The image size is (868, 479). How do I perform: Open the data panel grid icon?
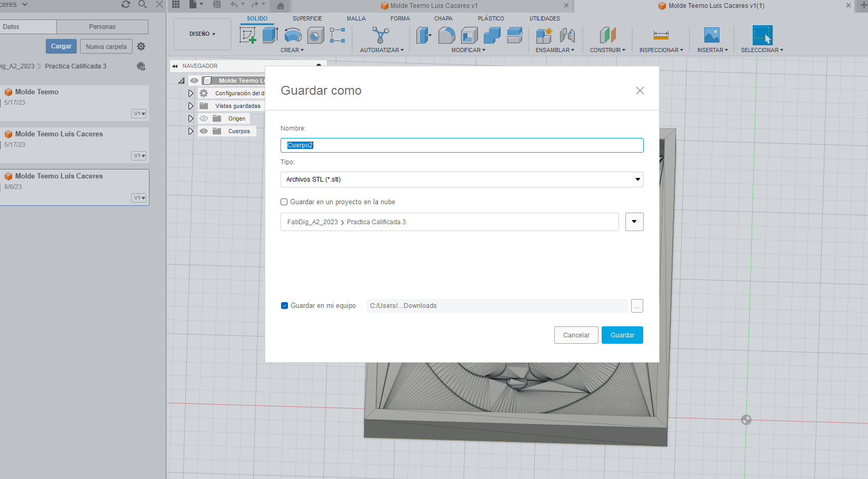(x=176, y=5)
